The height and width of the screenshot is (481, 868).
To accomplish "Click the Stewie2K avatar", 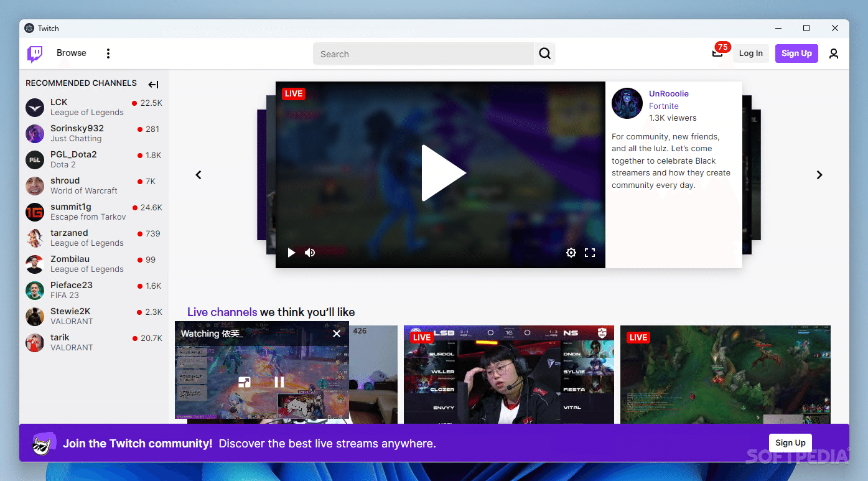I will coord(35,316).
